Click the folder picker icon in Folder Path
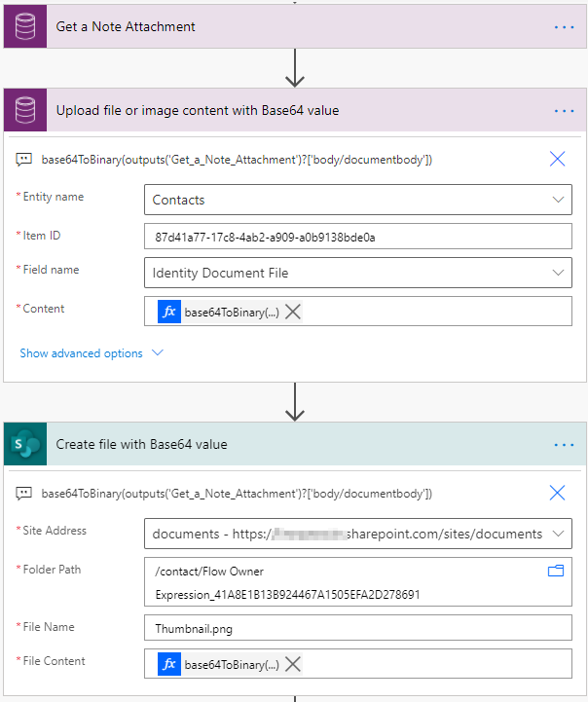 coord(556,572)
